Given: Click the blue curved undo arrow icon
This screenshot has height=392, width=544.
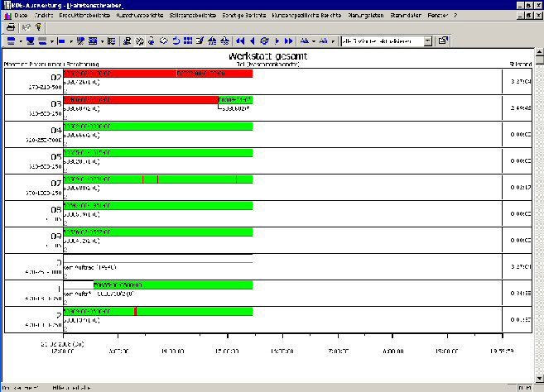Looking at the screenshot, I should [x=176, y=41].
